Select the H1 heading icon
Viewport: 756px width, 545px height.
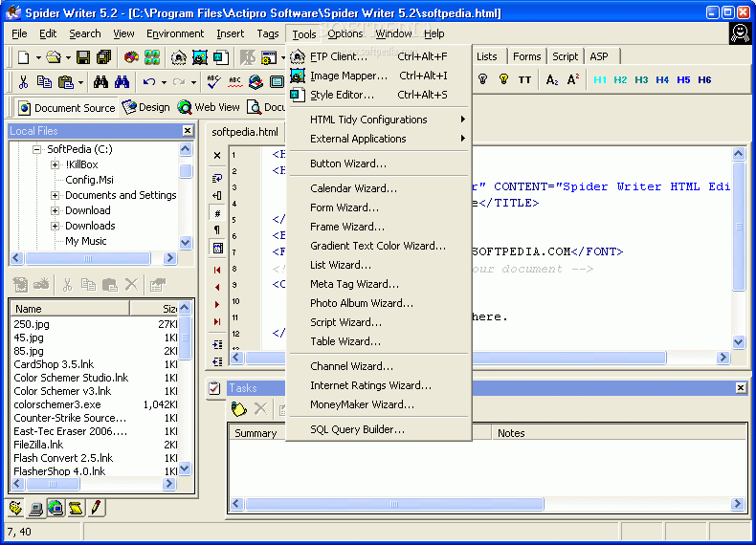point(600,80)
